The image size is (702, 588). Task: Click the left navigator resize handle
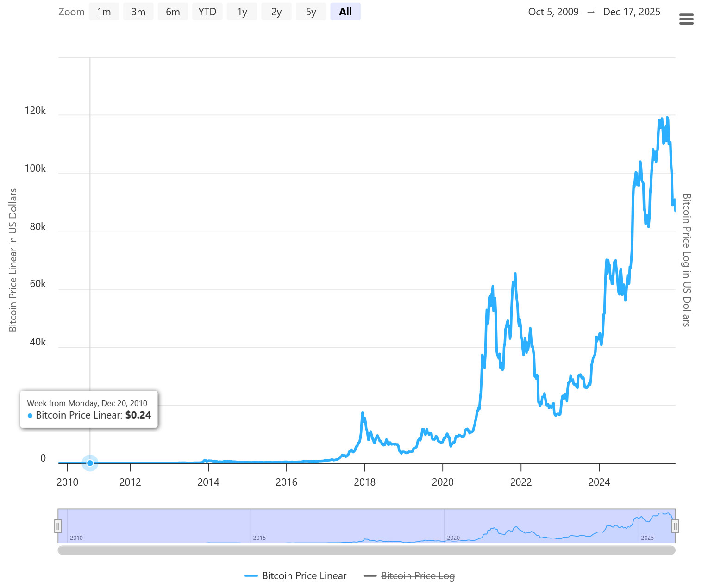point(58,526)
